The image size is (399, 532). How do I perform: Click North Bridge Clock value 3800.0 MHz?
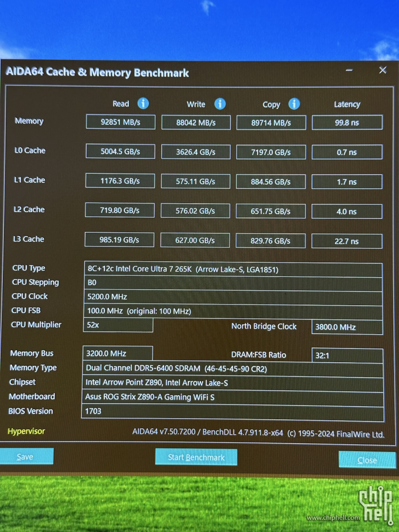(x=347, y=327)
